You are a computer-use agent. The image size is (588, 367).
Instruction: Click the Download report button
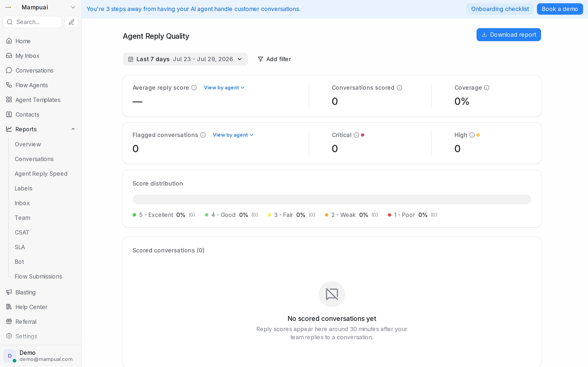pos(509,35)
